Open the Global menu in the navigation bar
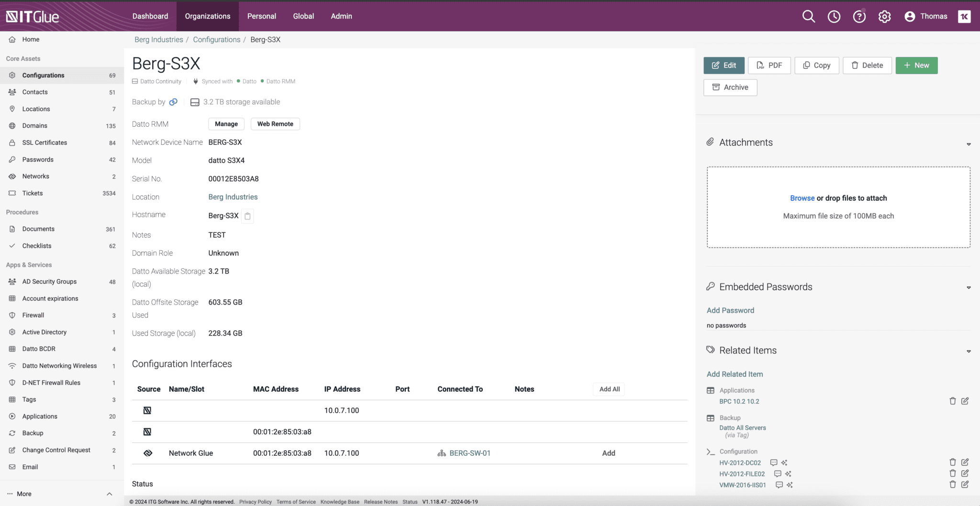The image size is (980, 506). [x=302, y=16]
